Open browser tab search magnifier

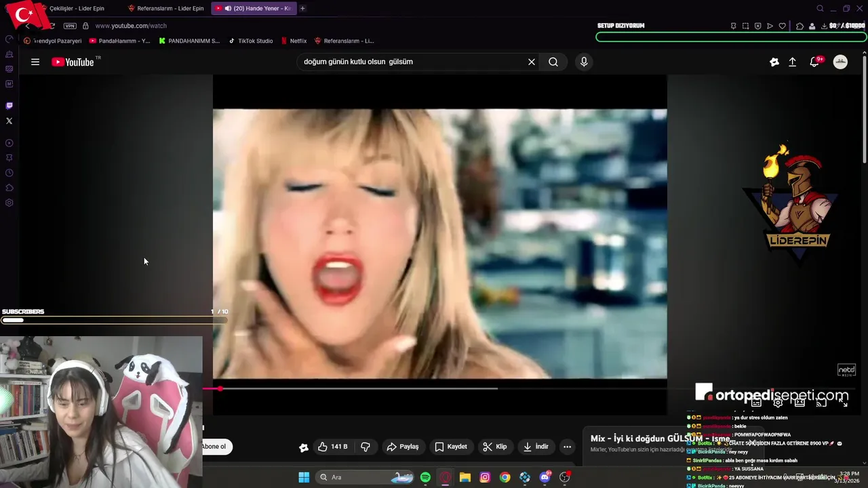click(820, 8)
